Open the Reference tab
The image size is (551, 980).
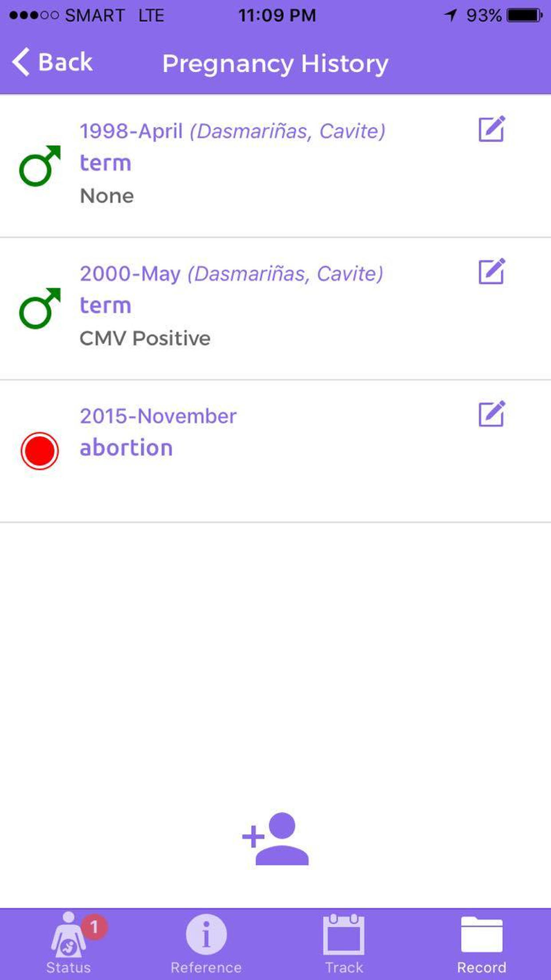[x=206, y=944]
